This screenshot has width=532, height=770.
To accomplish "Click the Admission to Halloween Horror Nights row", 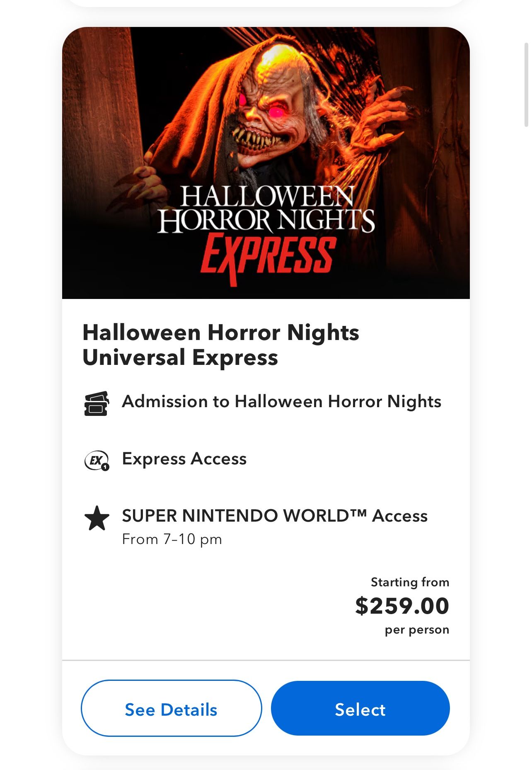I will 281,401.
